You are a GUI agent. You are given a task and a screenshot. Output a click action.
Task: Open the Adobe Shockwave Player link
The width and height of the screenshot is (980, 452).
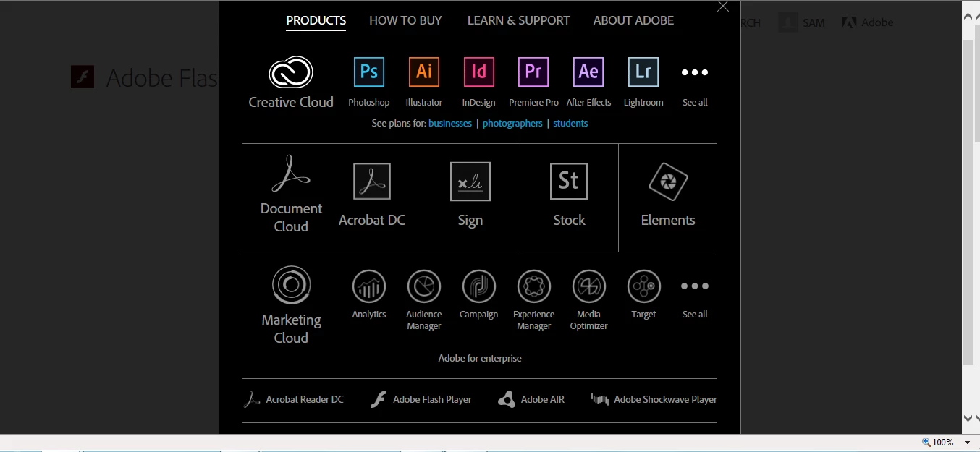coord(654,399)
